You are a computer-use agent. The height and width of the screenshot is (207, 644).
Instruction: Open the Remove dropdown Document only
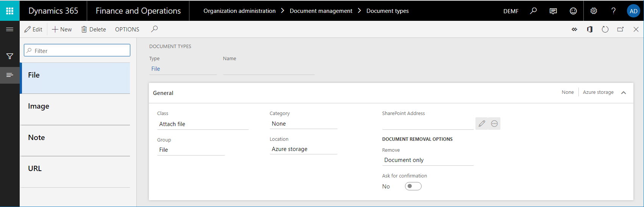(428, 160)
